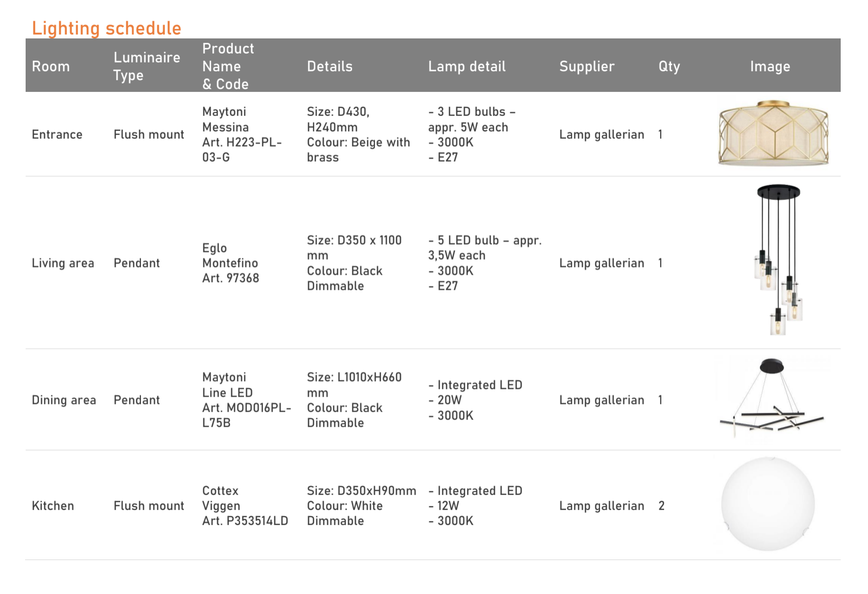The width and height of the screenshot is (868, 594).
Task: Click the 'Size: D350 x 1100 mm' details cell
Action: (354, 263)
